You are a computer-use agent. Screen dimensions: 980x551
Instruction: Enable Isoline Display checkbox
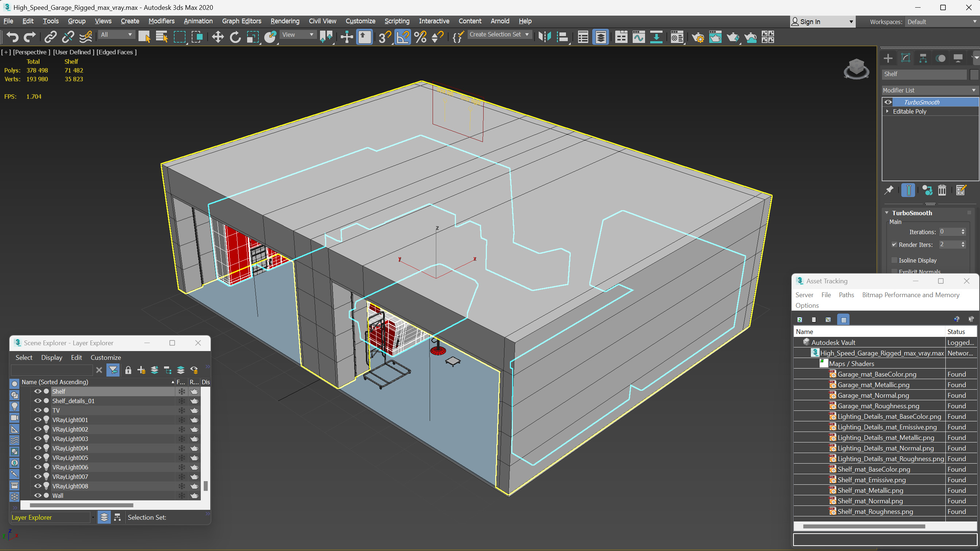[x=894, y=260]
